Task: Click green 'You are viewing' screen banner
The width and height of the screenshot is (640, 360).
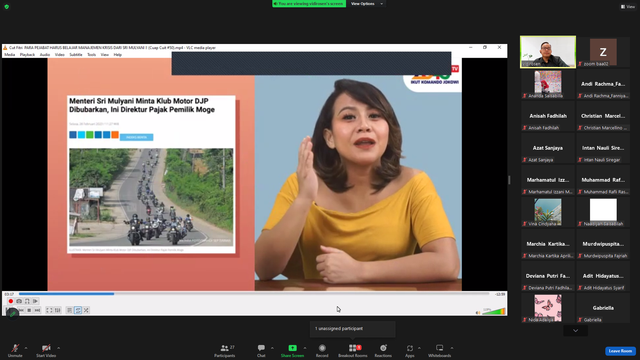Action: [x=309, y=4]
